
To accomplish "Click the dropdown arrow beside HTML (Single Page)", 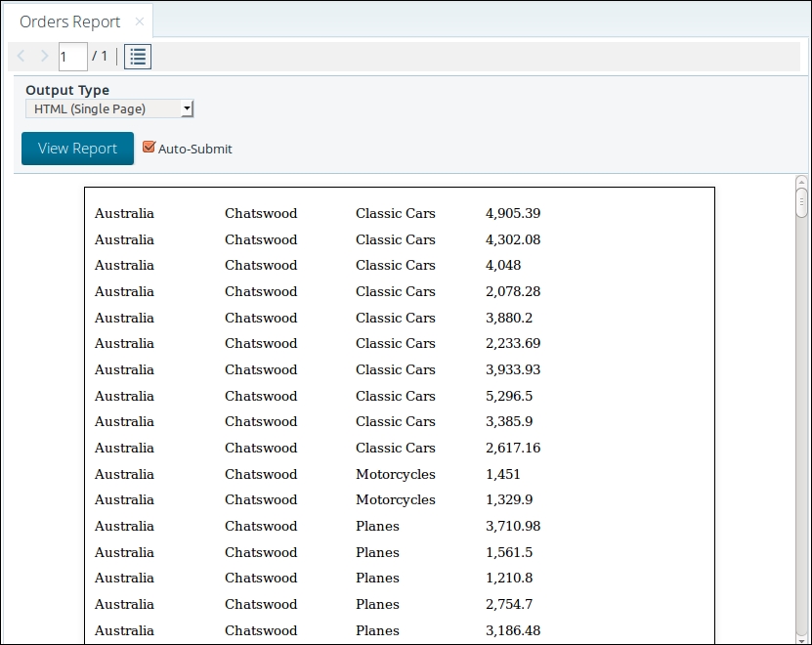I will [x=186, y=108].
